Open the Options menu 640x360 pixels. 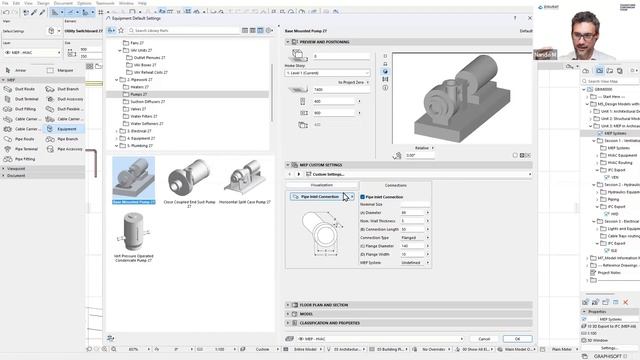coord(84,3)
